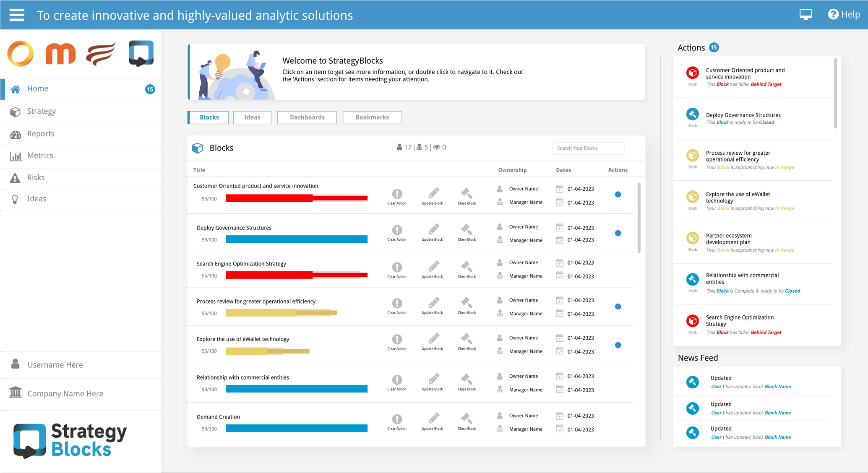The image size is (868, 473).
Task: Click the orange ring company logo
Action: coord(20,54)
